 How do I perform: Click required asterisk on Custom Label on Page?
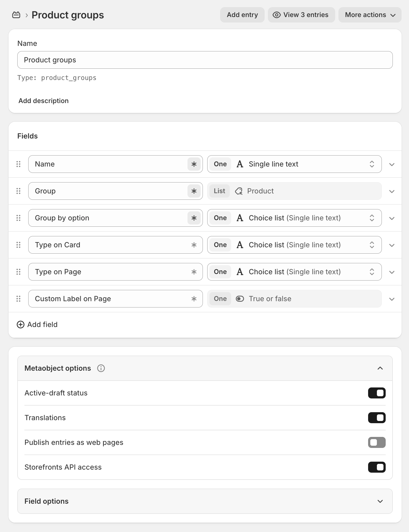coord(194,299)
